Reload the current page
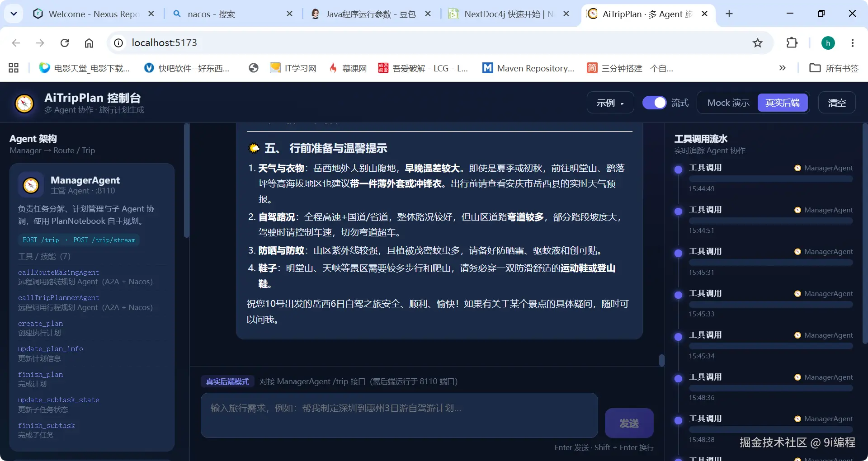 65,43
